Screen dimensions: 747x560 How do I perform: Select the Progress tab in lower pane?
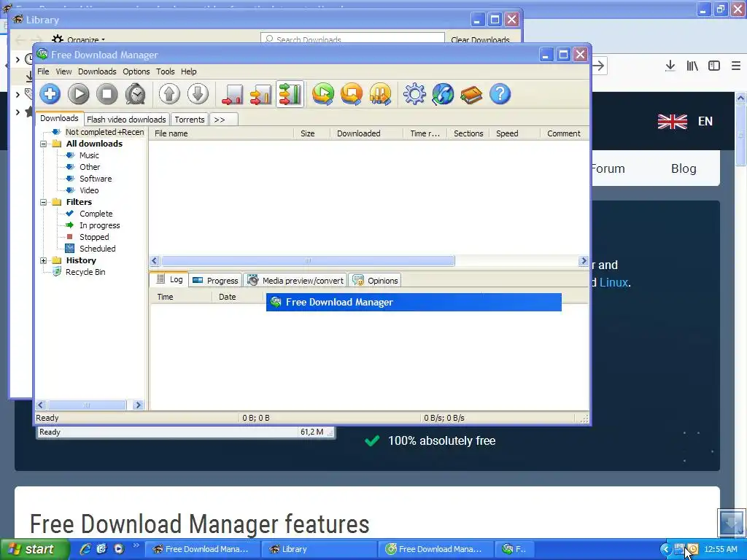pos(215,281)
